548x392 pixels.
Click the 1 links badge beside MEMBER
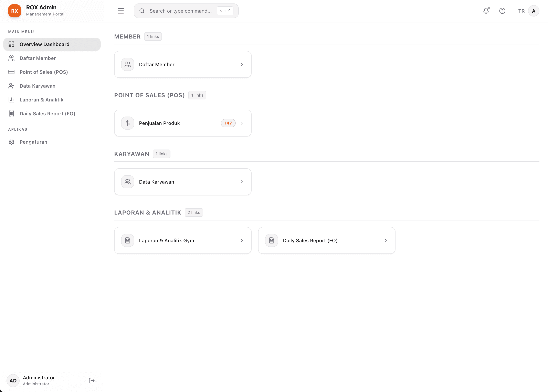point(153,37)
